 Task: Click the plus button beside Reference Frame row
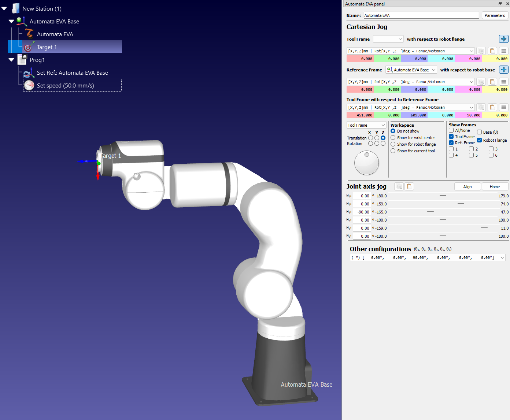click(503, 70)
